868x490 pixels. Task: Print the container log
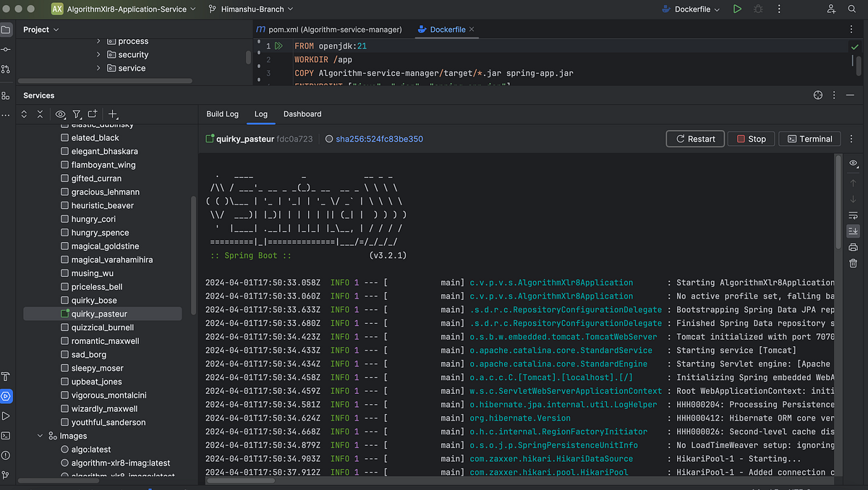pos(854,247)
